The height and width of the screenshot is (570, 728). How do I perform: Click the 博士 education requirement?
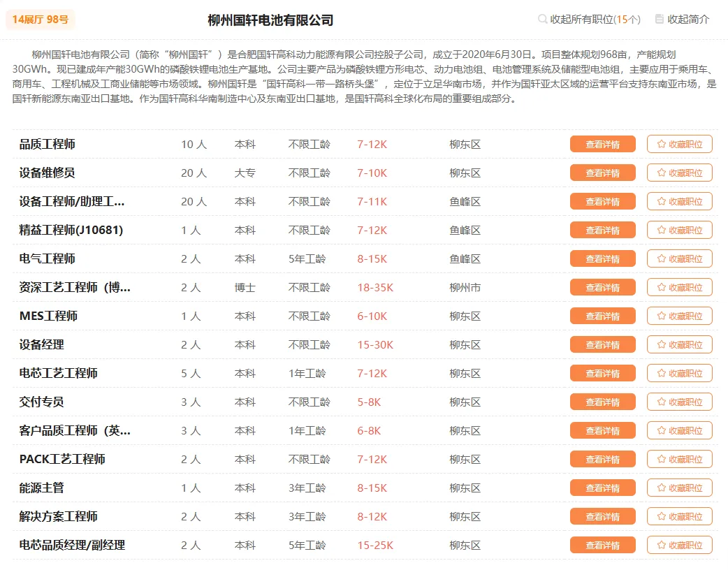(x=245, y=288)
